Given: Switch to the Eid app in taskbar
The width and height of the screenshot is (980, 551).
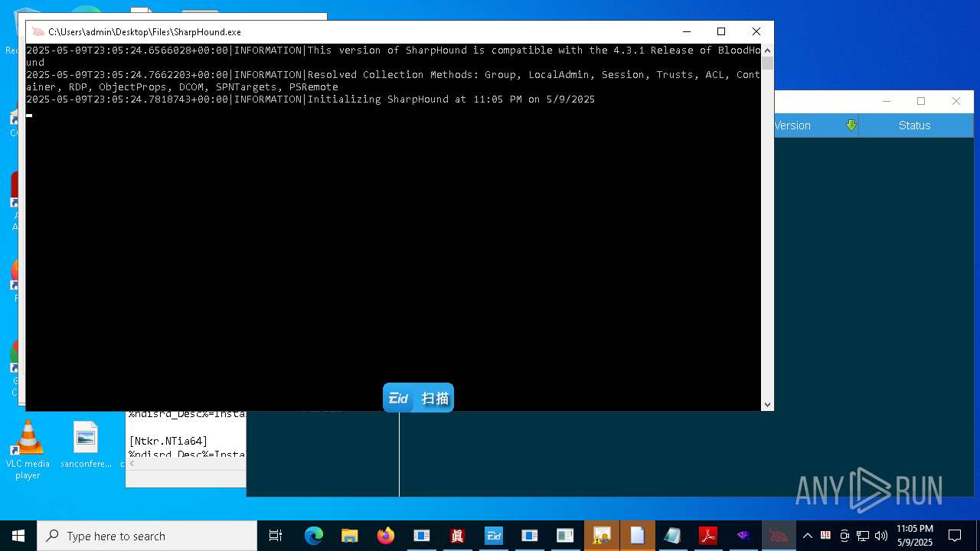Looking at the screenshot, I should (x=494, y=536).
